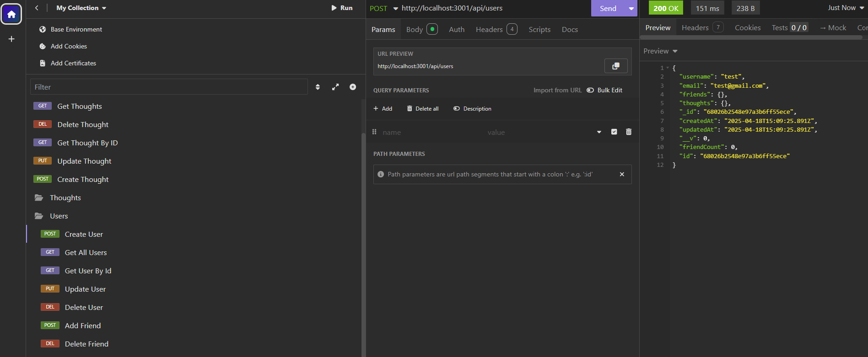
Task: Open the response Headers tab
Action: (x=702, y=28)
